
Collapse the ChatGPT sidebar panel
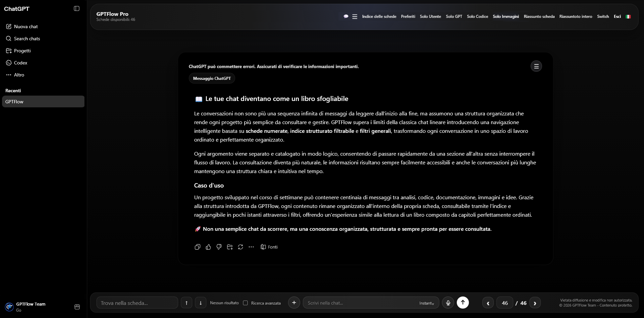[x=76, y=8]
